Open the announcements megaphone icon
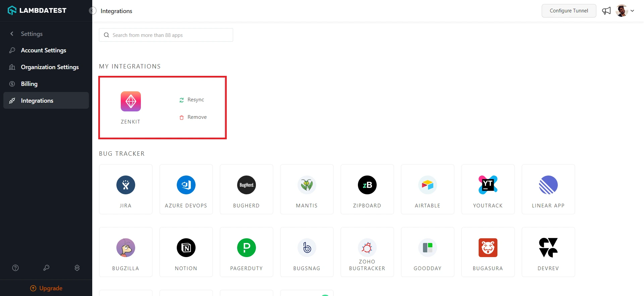The width and height of the screenshot is (644, 296). click(x=606, y=11)
